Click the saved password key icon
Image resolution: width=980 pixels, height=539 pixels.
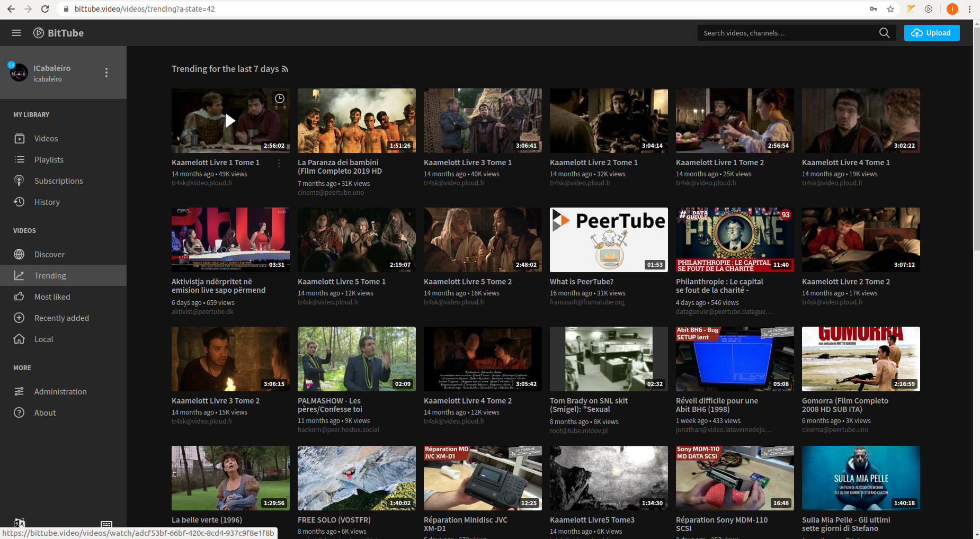pyautogui.click(x=873, y=9)
